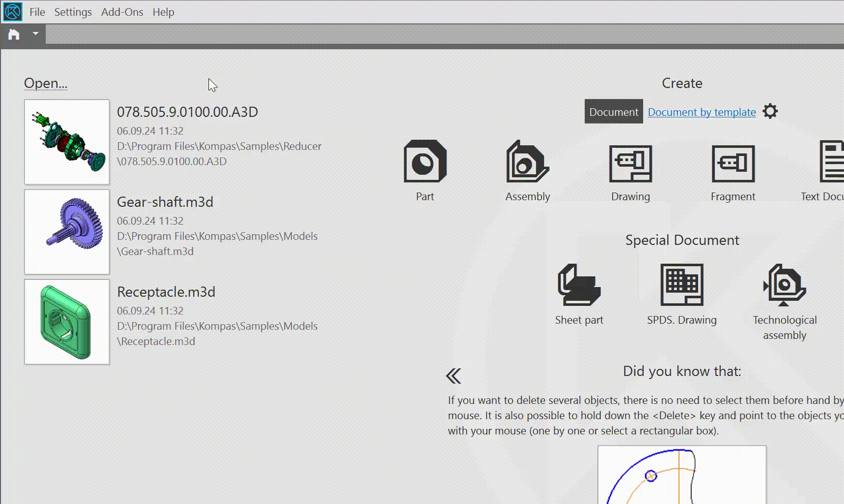844x504 pixels.
Task: Open the Settings menu
Action: tap(73, 12)
